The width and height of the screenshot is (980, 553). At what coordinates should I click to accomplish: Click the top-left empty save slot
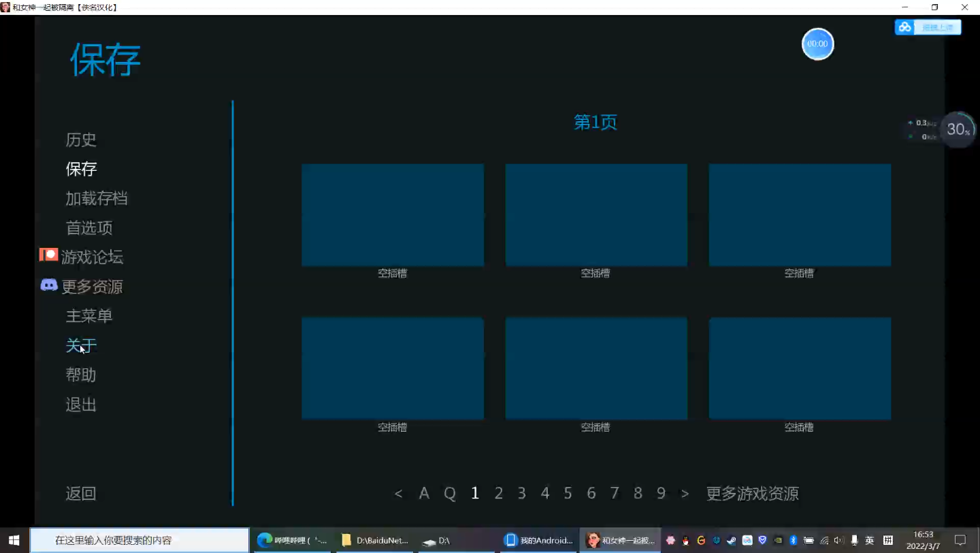(x=393, y=215)
